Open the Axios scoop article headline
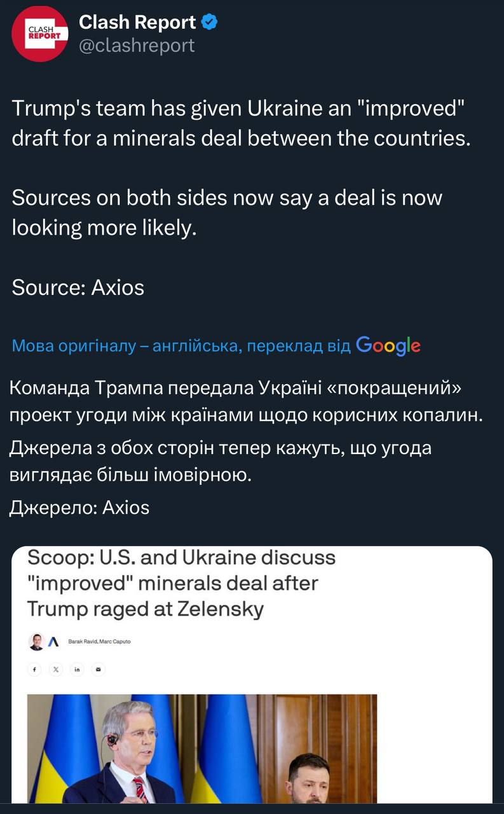This screenshot has width=504, height=814. [x=181, y=583]
